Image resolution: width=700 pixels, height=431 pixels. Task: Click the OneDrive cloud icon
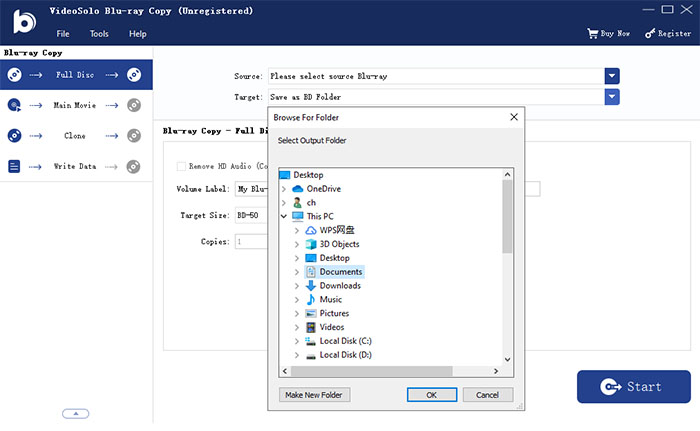tap(297, 189)
